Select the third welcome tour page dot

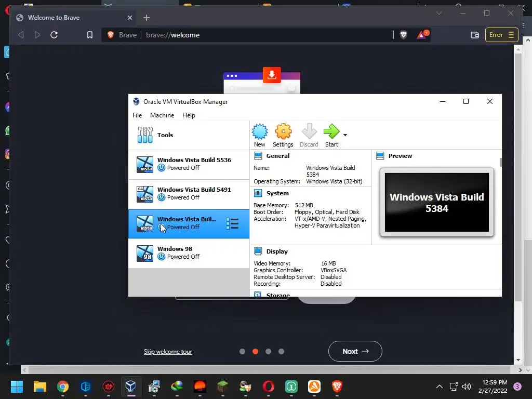tap(269, 352)
